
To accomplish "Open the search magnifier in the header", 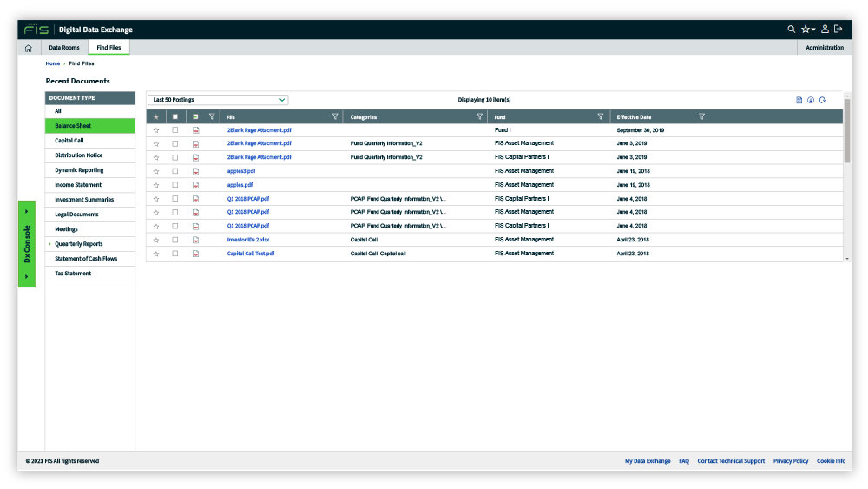I will 791,29.
